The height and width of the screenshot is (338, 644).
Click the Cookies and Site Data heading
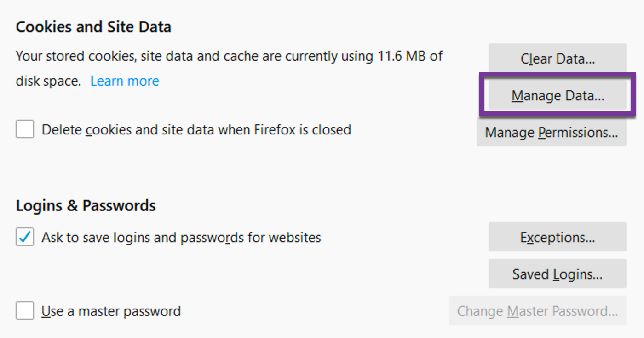click(93, 27)
